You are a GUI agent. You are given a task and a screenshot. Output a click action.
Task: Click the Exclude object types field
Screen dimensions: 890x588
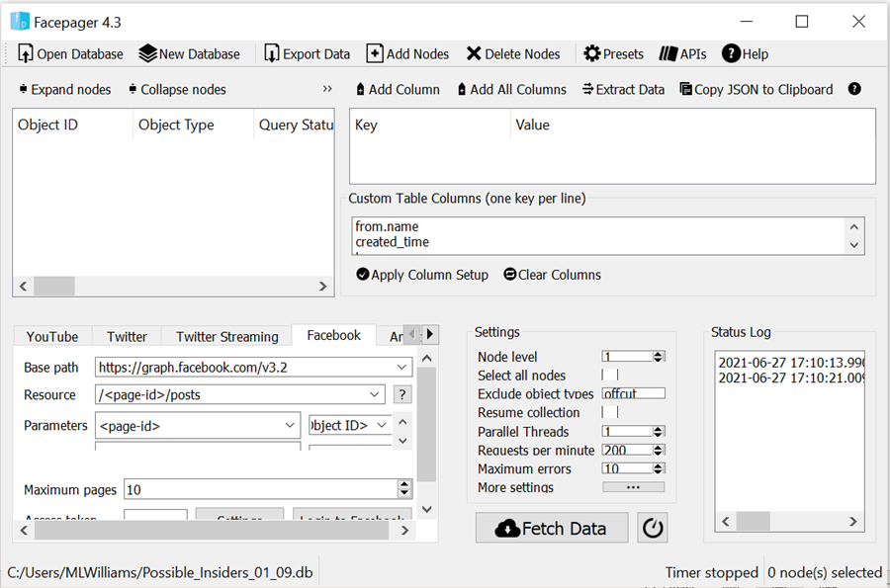click(x=634, y=393)
